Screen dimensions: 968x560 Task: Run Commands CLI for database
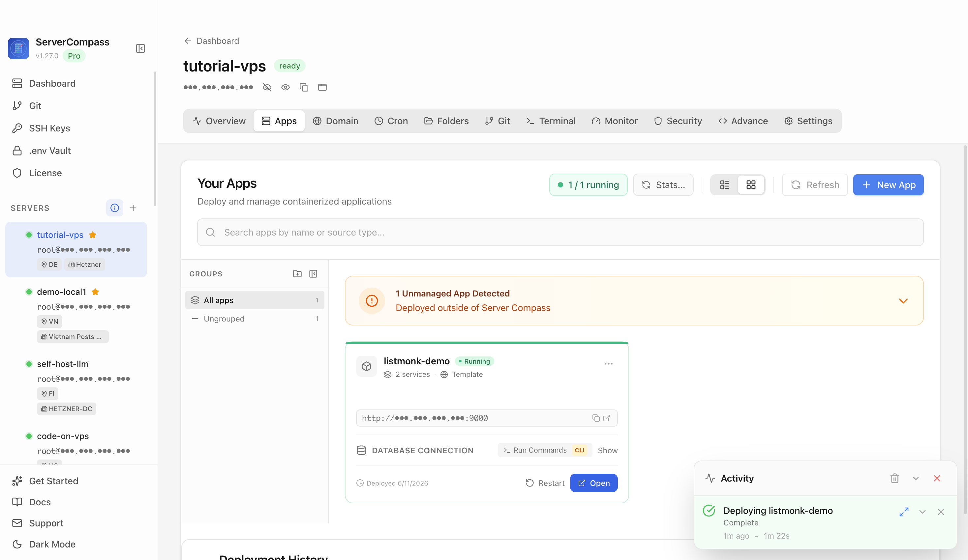pos(544,450)
